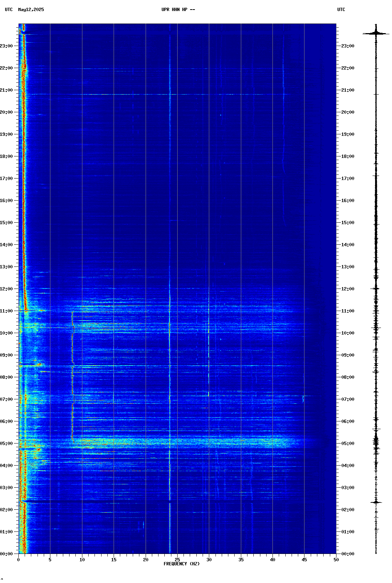Click the left axis 18:00 time label
This screenshot has width=392, height=583.
(6, 156)
